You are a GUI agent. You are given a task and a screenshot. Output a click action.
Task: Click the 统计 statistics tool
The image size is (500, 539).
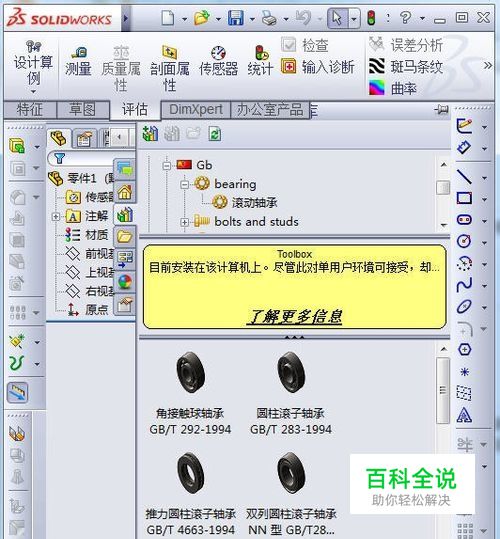pyautogui.click(x=260, y=61)
